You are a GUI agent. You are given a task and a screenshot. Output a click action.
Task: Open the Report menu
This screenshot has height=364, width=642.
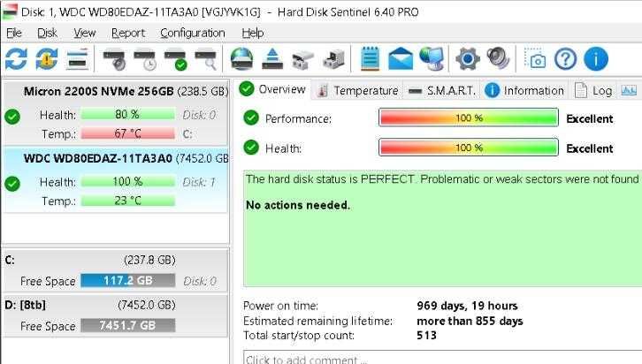[128, 33]
